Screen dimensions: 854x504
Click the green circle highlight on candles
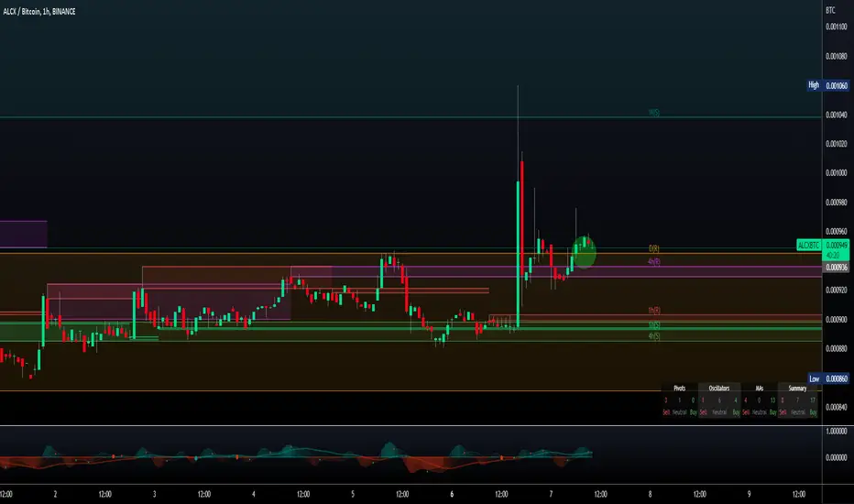[584, 252]
